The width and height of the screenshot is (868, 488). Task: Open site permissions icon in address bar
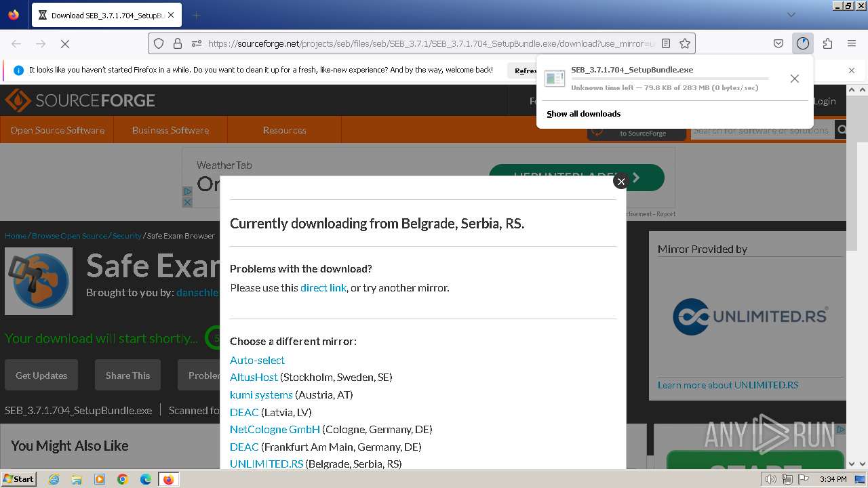pyautogui.click(x=196, y=43)
